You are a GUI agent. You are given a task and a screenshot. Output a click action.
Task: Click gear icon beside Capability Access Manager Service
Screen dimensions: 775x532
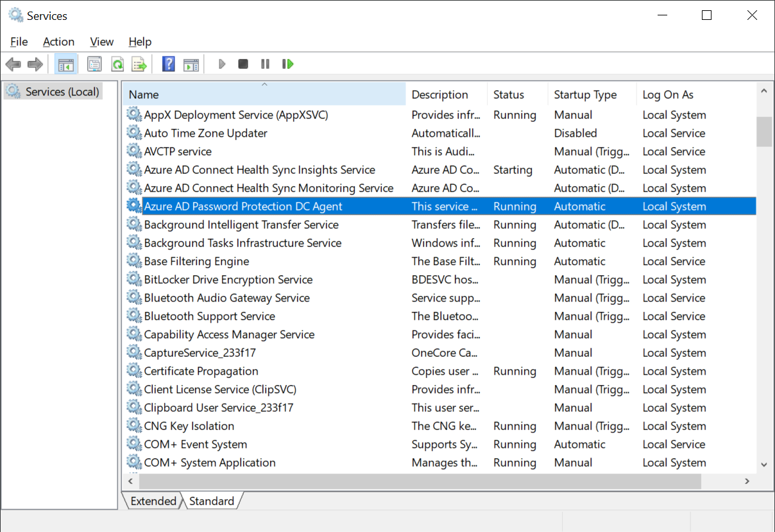(x=133, y=334)
